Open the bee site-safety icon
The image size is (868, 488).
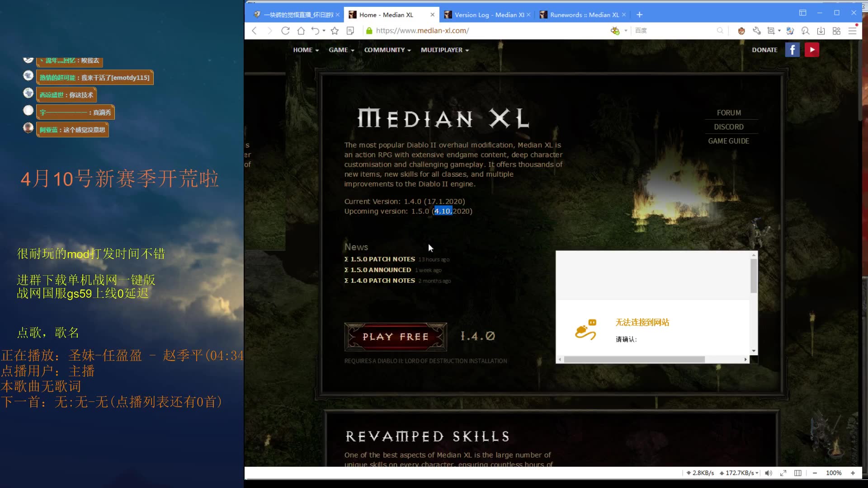tap(615, 31)
